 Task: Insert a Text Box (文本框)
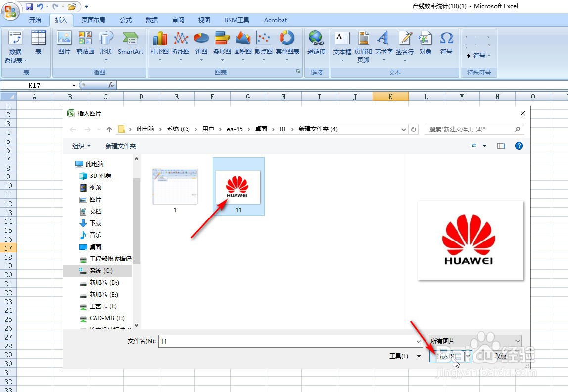coord(342,46)
